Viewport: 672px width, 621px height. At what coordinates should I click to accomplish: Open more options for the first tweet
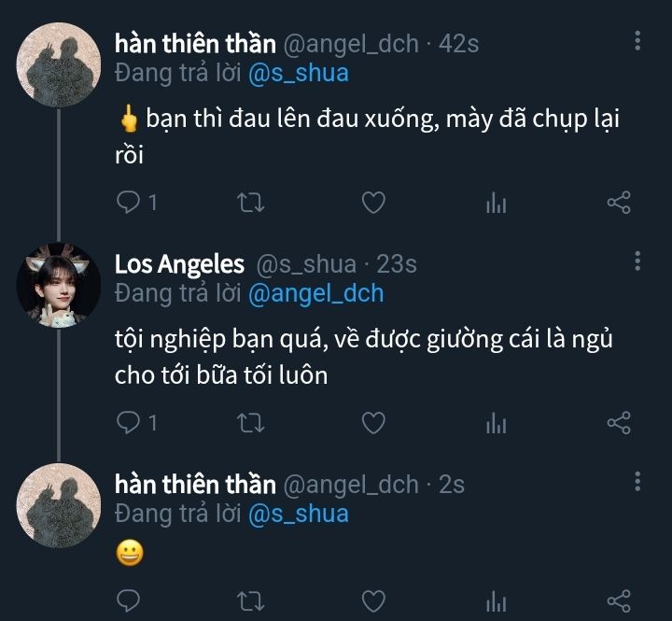[637, 40]
